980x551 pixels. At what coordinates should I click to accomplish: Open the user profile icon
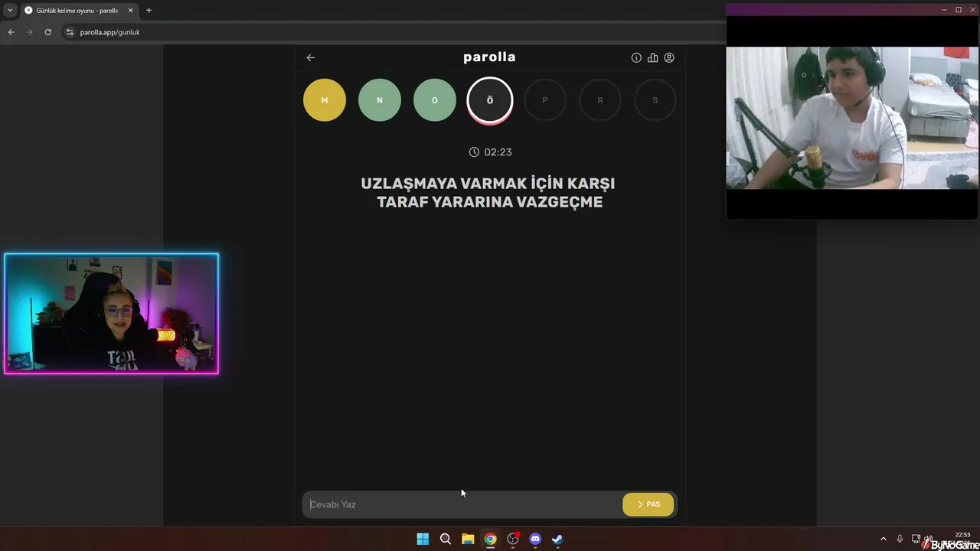[669, 57]
